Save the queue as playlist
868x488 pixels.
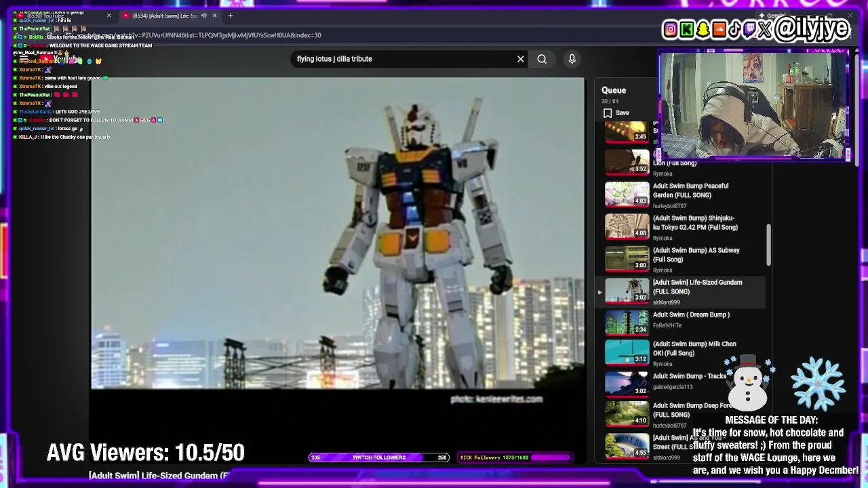[616, 113]
